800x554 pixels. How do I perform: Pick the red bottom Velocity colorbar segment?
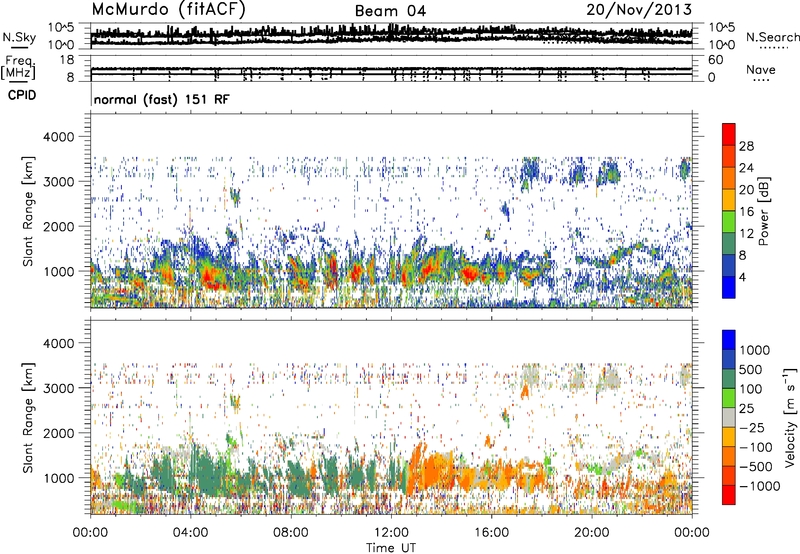point(729,495)
